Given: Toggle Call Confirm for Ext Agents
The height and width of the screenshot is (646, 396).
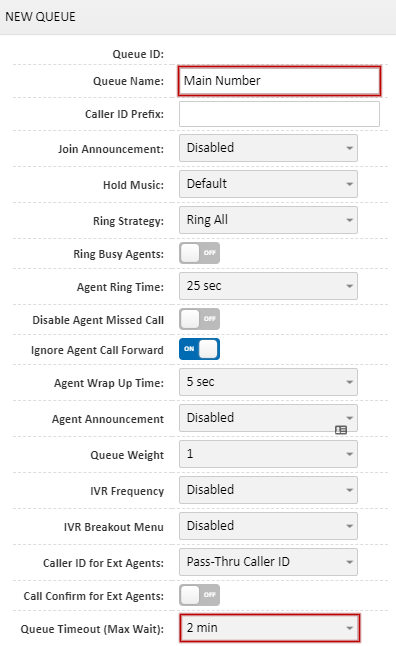Looking at the screenshot, I should pyautogui.click(x=199, y=595).
